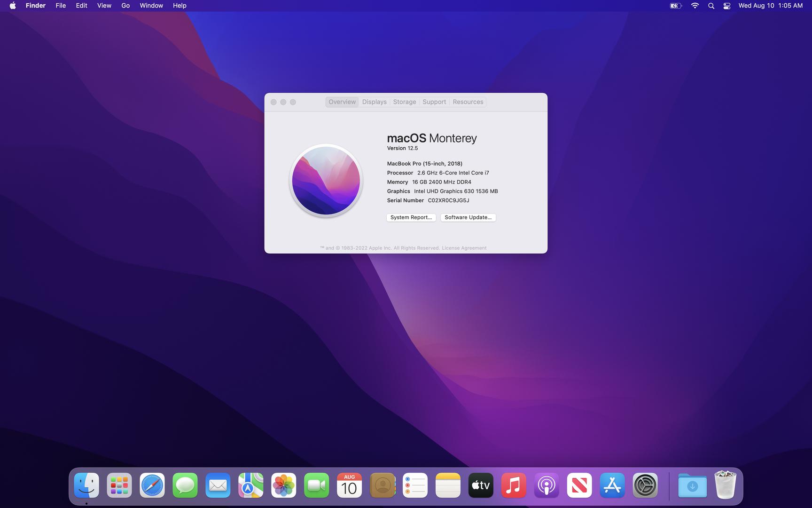Open the Notes app icon
The width and height of the screenshot is (812, 508).
(448, 485)
